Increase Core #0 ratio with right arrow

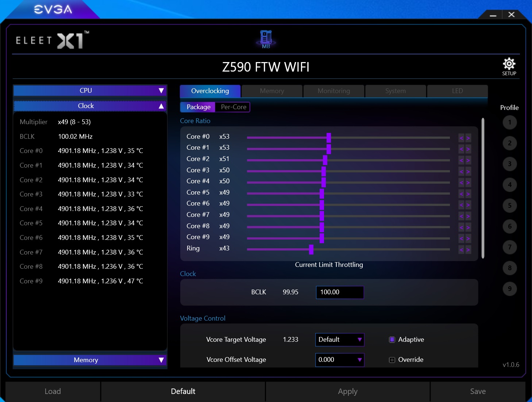click(468, 138)
